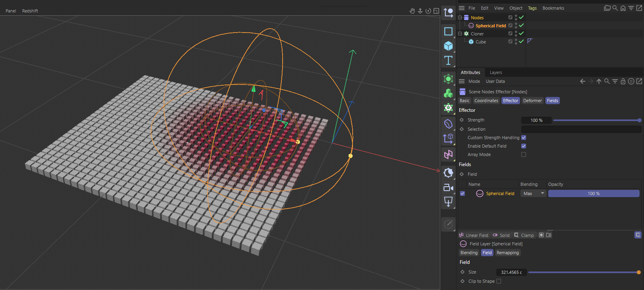Open the Linear Field dropdown button
Viewport: 644px width, 290px height.
click(x=474, y=235)
